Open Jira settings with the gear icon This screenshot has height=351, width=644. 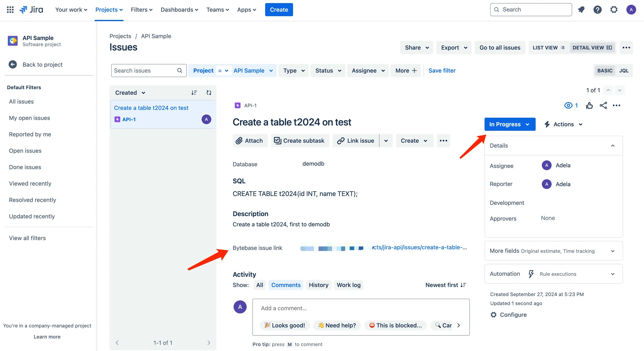[614, 9]
